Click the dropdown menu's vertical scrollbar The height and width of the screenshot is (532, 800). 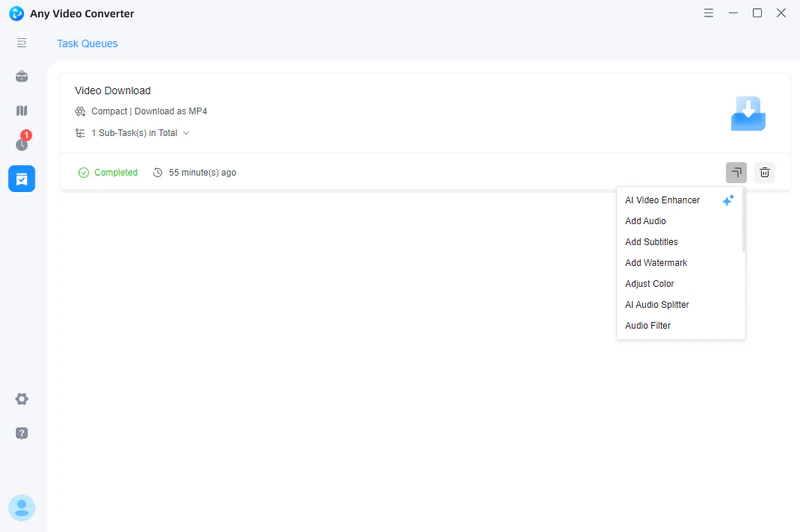coord(743,222)
